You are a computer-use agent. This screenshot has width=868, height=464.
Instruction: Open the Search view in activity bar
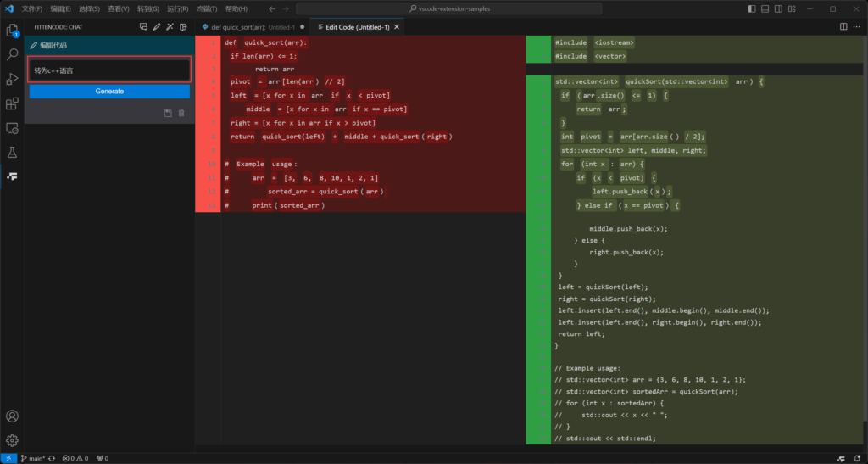12,54
